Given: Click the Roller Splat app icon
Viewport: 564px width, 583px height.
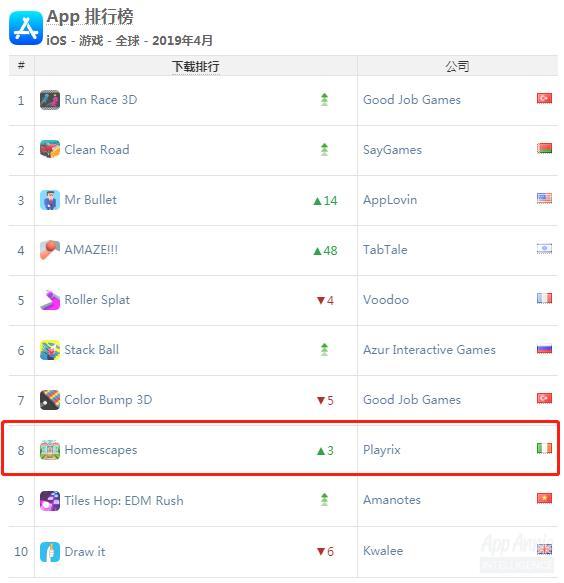Looking at the screenshot, I should [x=50, y=300].
